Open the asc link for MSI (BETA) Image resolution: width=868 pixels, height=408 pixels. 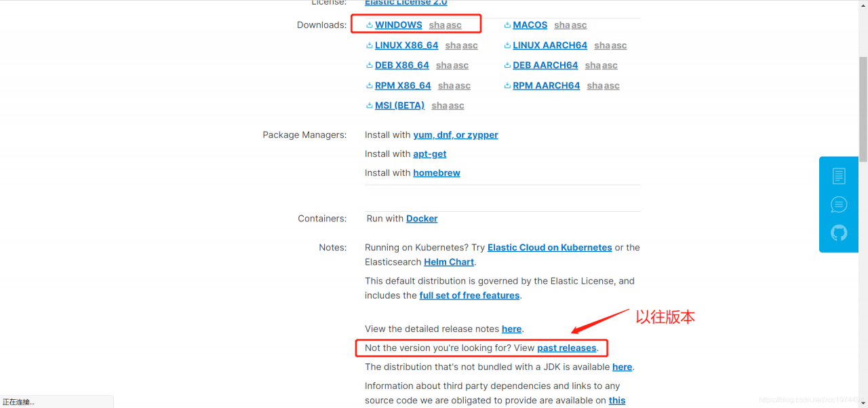click(x=456, y=105)
